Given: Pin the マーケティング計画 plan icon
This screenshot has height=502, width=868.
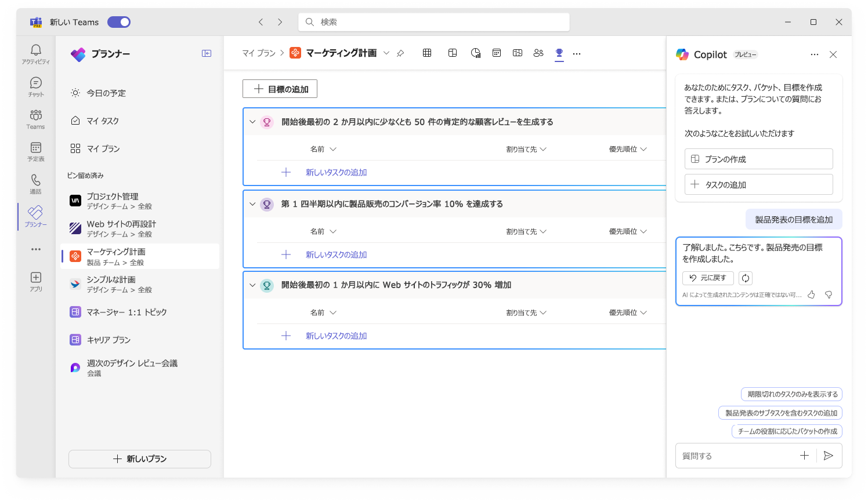Looking at the screenshot, I should pyautogui.click(x=400, y=53).
